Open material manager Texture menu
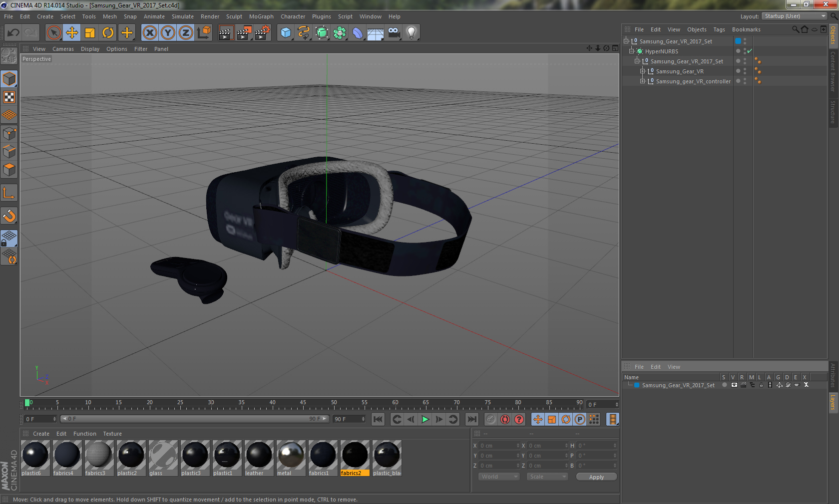The width and height of the screenshot is (839, 504). click(x=112, y=434)
